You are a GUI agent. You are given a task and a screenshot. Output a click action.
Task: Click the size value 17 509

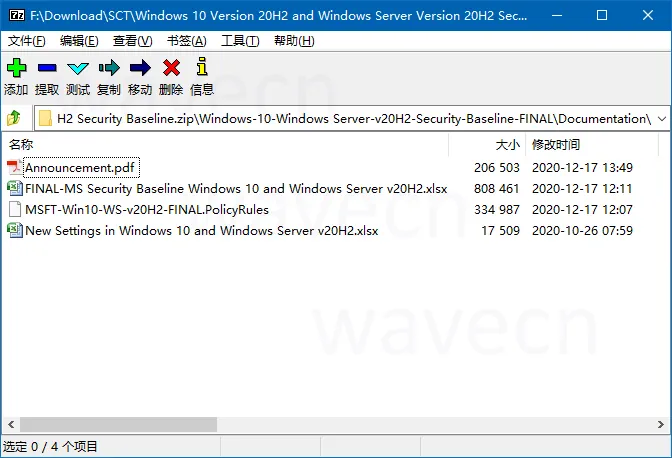tap(501, 230)
